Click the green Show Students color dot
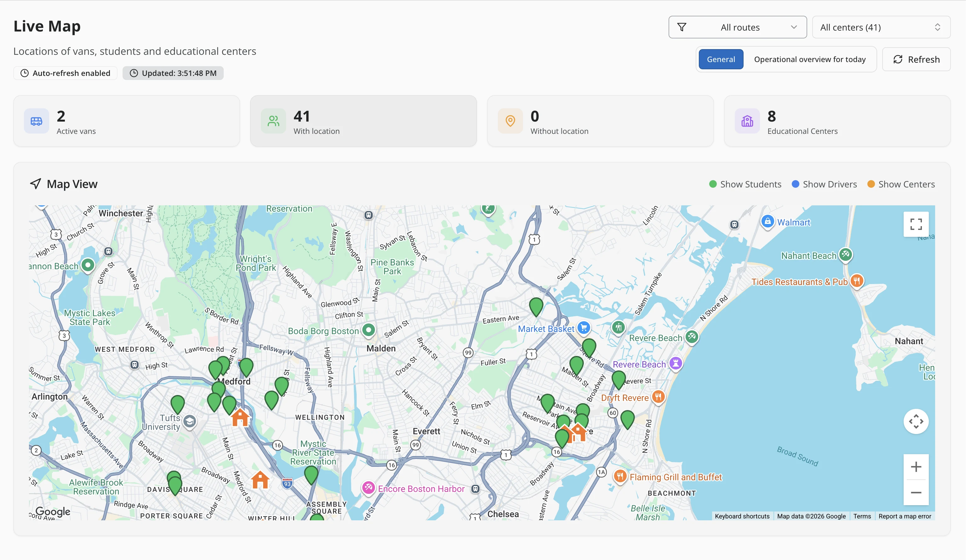Viewport: 966px width, 560px height. click(x=713, y=184)
